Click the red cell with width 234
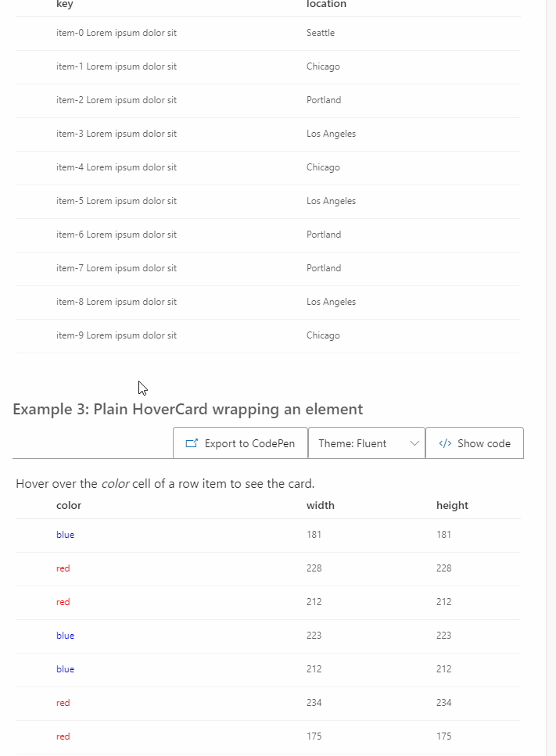Viewport: 556px width, 756px height. 63,703
